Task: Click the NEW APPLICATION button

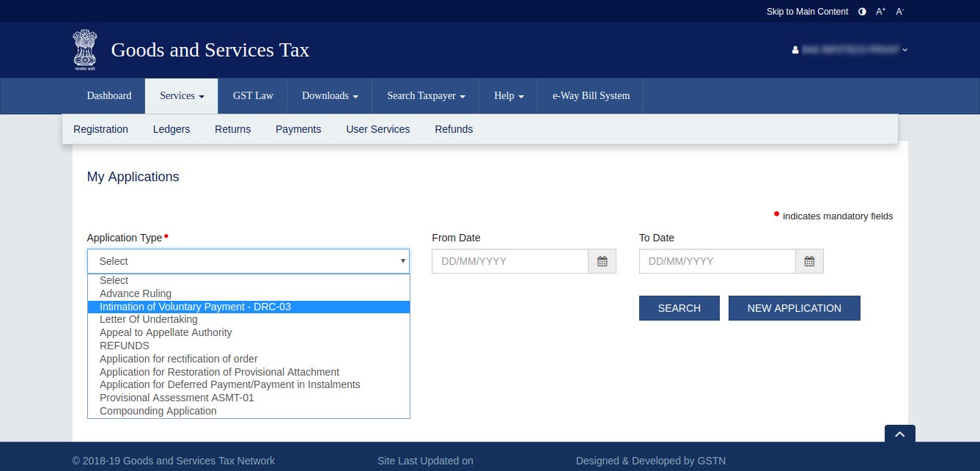Action: (794, 308)
